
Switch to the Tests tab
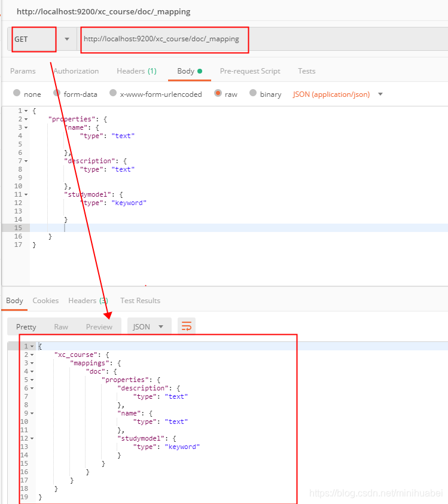306,71
